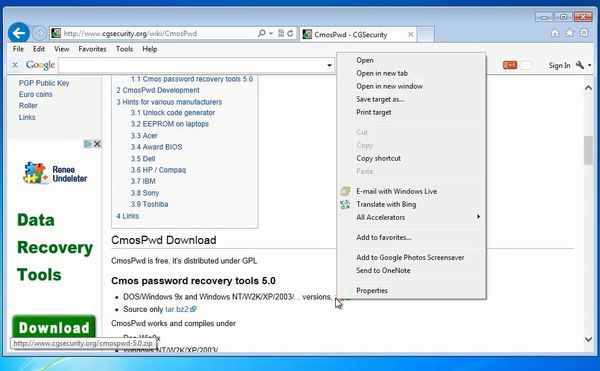The image size is (600, 371).
Task: Click the scroll down arrow
Action: coord(588,339)
